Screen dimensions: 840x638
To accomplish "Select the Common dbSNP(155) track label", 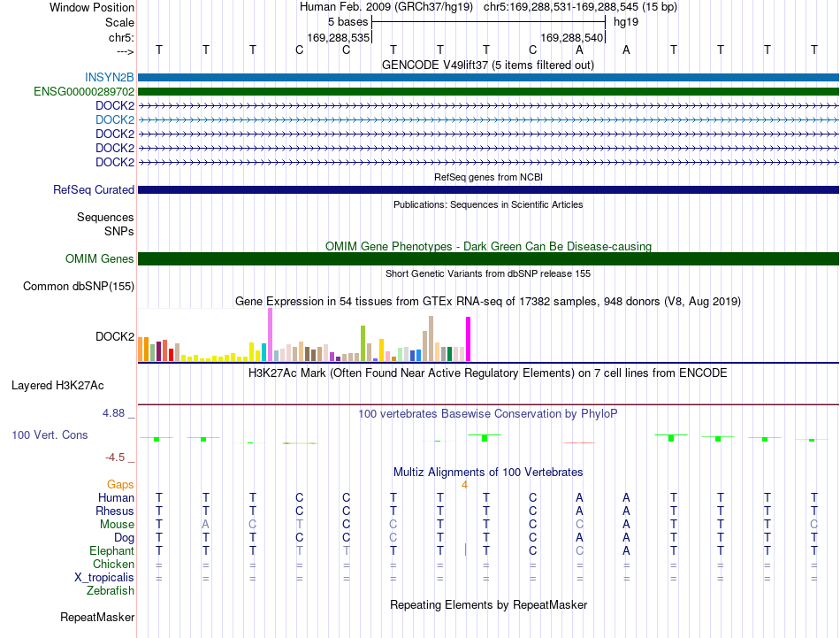I will tap(79, 287).
